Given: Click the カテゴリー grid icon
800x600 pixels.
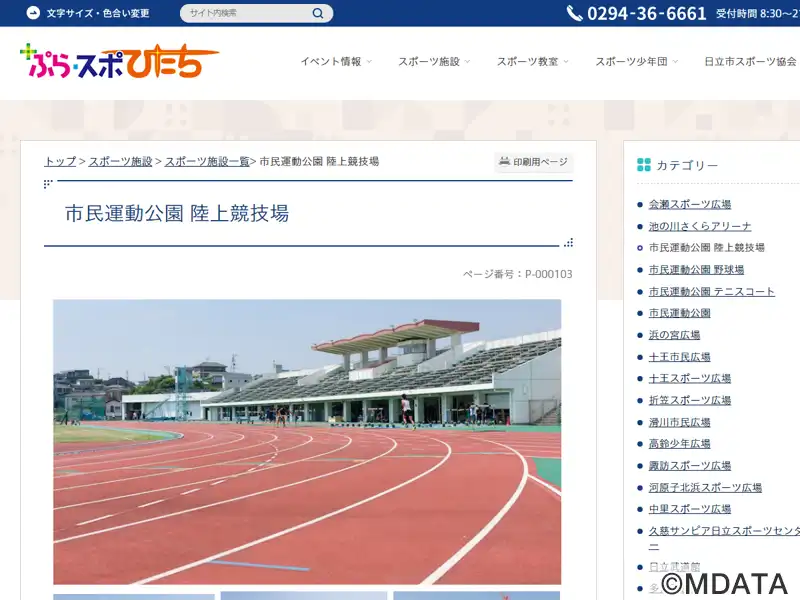Looking at the screenshot, I should (x=644, y=165).
